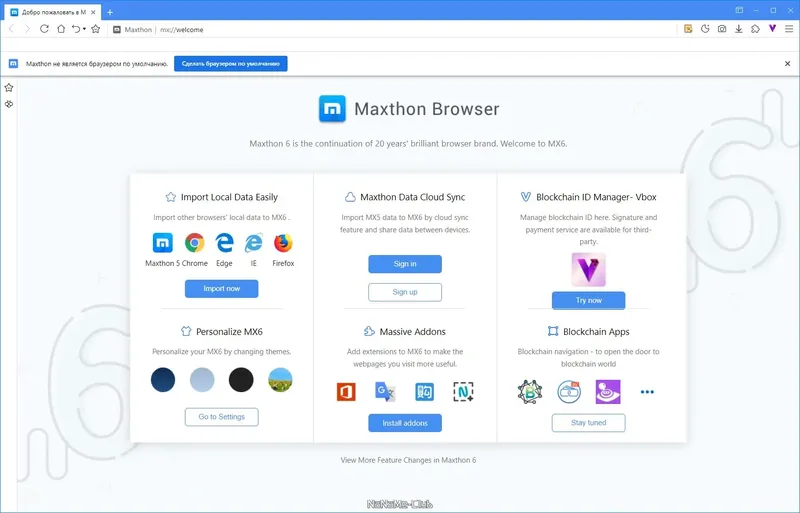
Task: Select the Maxthon 5 import icon
Action: click(x=163, y=243)
